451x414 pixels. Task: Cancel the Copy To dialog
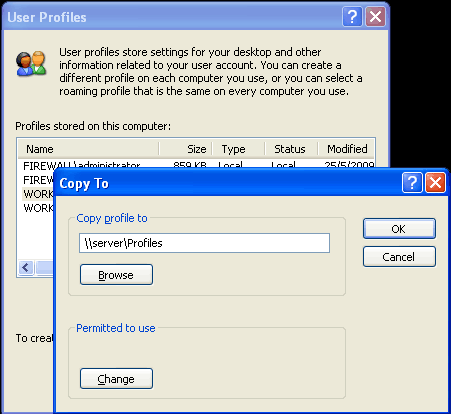[399, 257]
